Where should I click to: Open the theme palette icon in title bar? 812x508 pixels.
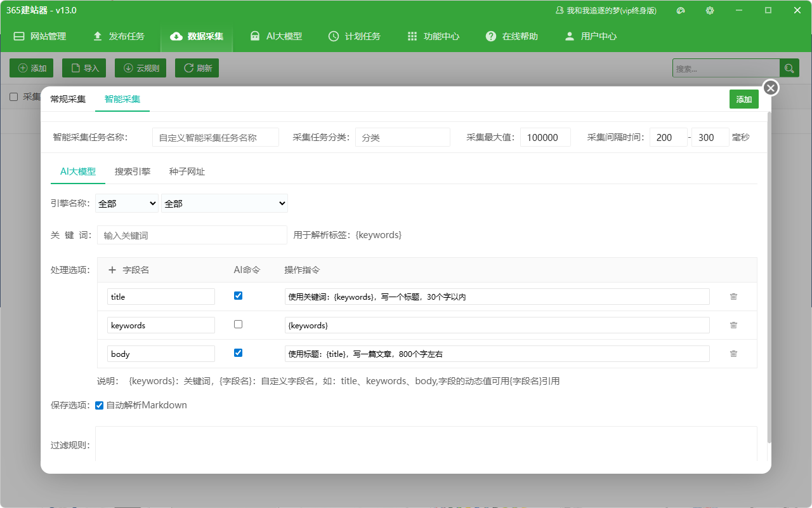(681, 10)
